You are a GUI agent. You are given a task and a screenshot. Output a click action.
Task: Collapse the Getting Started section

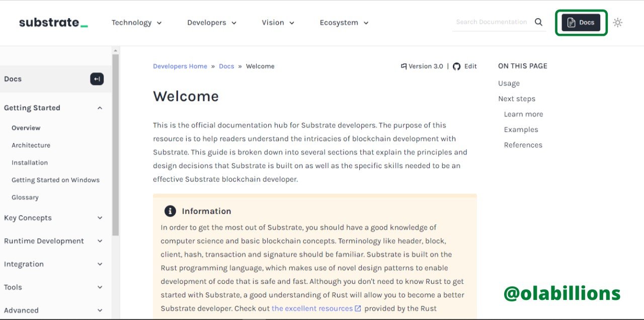100,108
